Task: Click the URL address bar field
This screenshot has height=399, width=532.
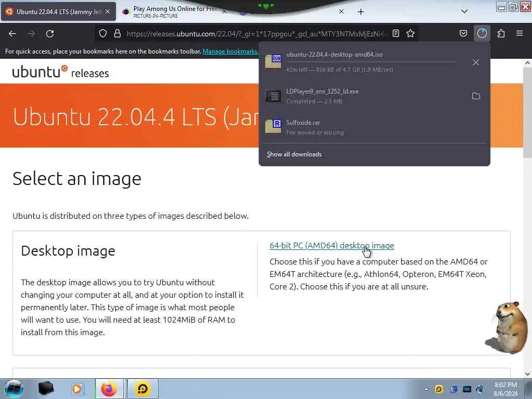Action: point(256,34)
